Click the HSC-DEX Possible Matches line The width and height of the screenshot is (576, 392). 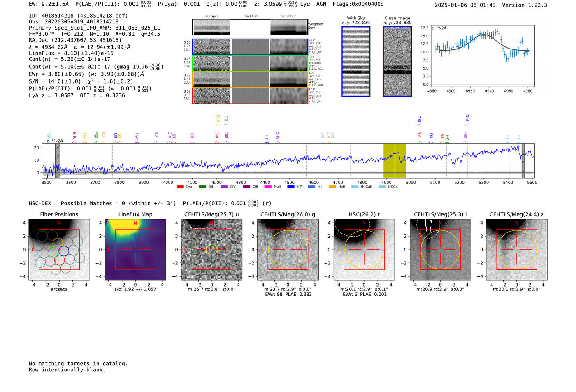click(x=150, y=203)
